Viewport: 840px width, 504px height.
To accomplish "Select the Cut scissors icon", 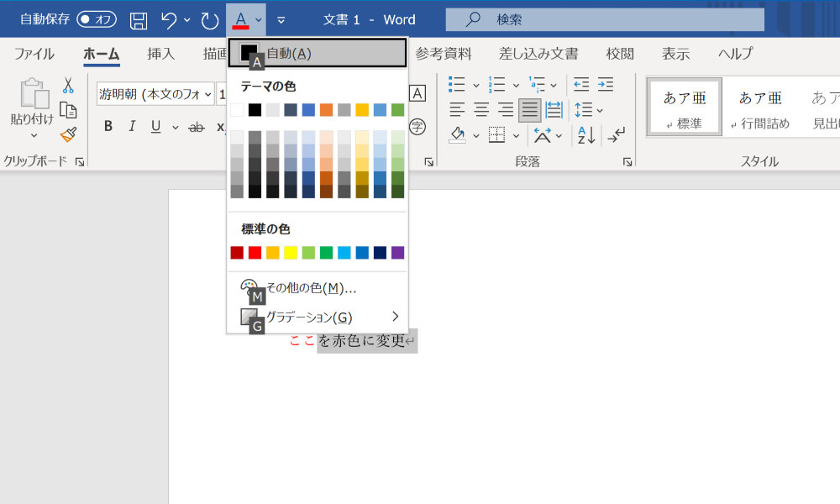I will [68, 85].
